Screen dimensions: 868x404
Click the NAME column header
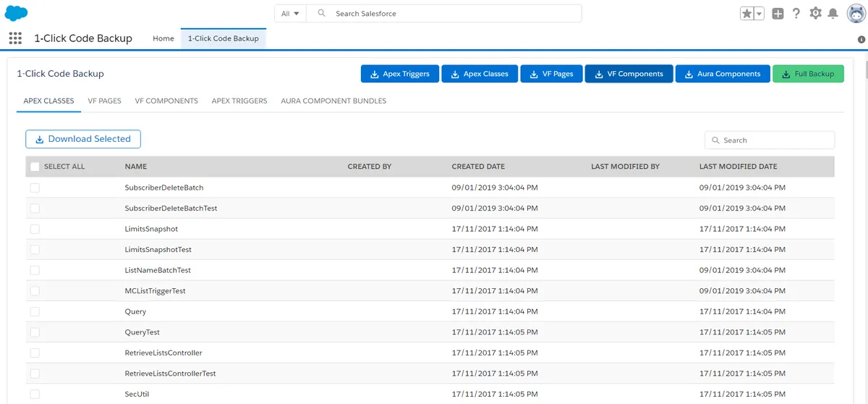pos(136,167)
